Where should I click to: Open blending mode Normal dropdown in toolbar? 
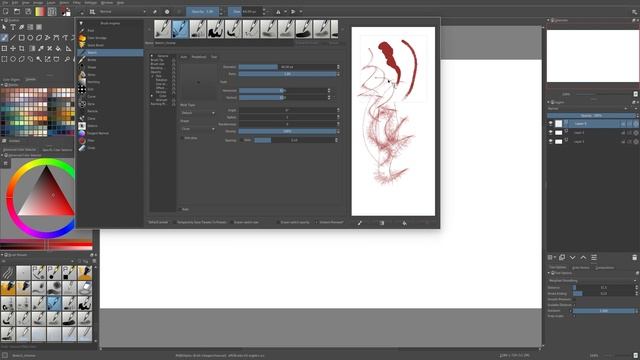pyautogui.click(x=122, y=11)
